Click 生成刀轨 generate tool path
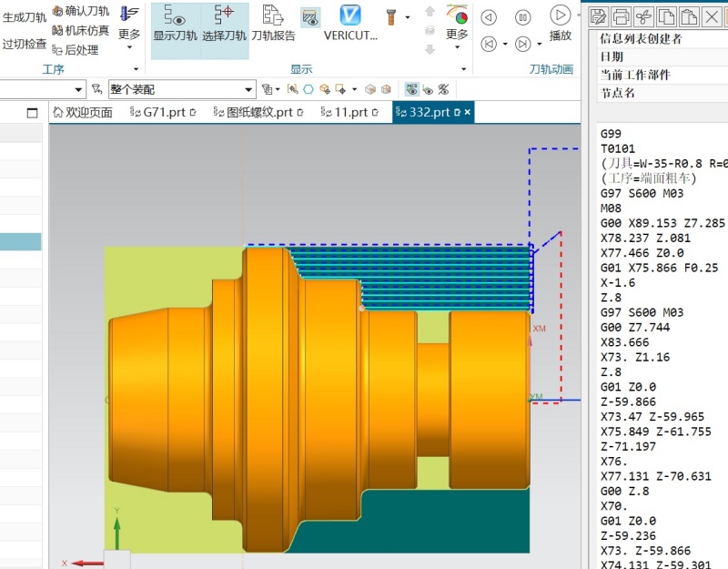Image resolution: width=728 pixels, height=569 pixels. (25, 17)
